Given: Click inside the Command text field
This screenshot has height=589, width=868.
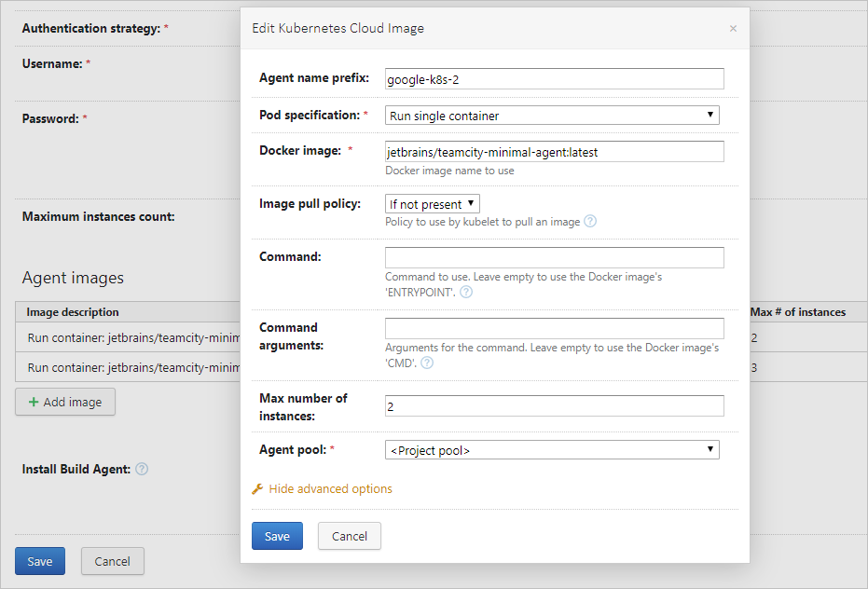Looking at the screenshot, I should coord(555,256).
